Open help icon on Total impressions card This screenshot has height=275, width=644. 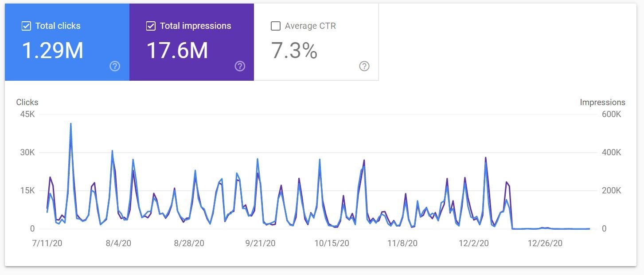tap(240, 67)
